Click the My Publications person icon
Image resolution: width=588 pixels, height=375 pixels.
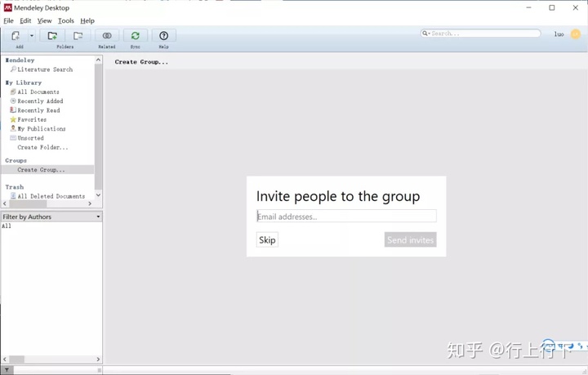coord(13,128)
